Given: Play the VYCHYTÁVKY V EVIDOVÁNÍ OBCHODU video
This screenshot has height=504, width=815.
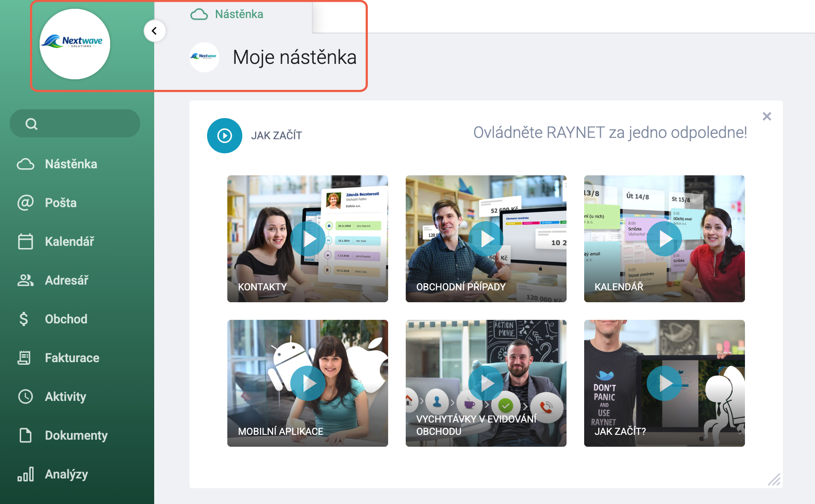Looking at the screenshot, I should click(486, 383).
